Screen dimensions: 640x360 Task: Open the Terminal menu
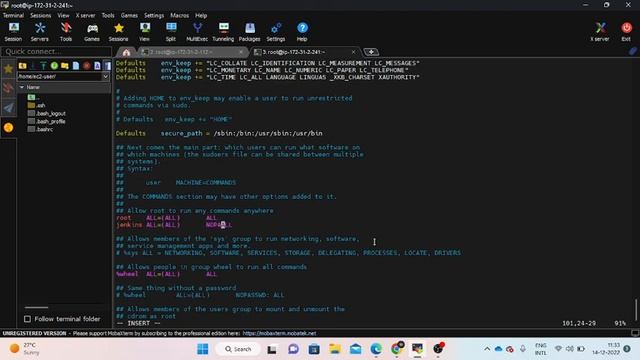click(x=13, y=16)
